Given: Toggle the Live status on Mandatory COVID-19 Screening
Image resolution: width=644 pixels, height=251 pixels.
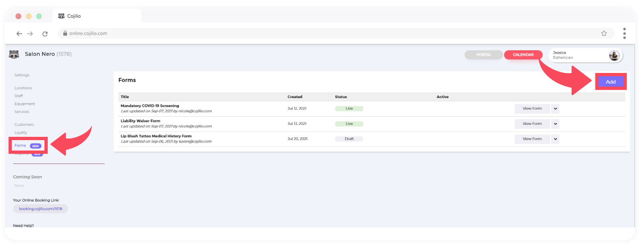Looking at the screenshot, I should point(349,108).
